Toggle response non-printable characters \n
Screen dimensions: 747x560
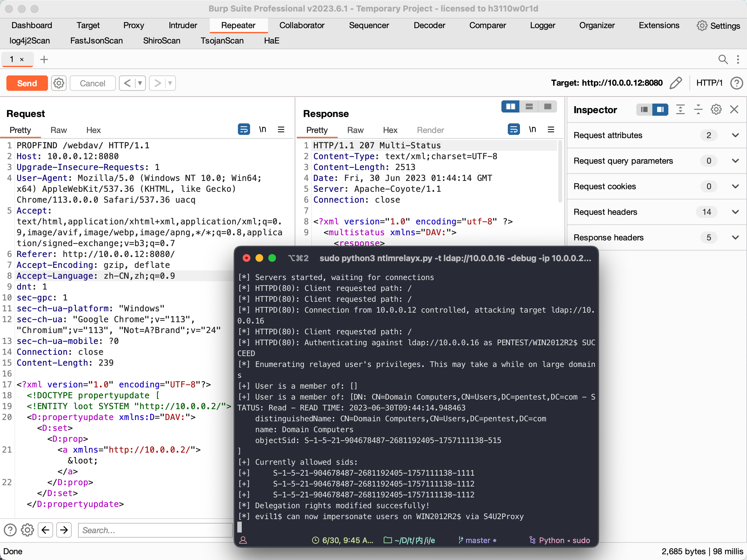click(x=532, y=129)
